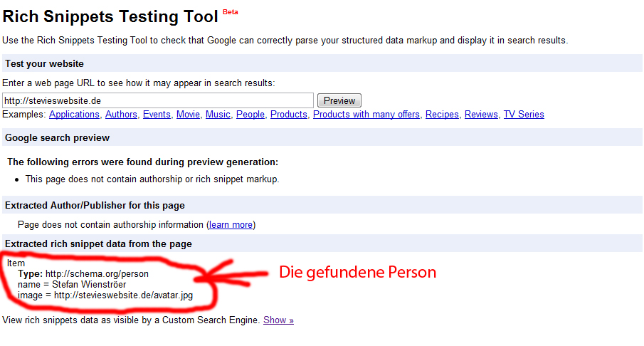Click the URL input field containing stevieswebsite.de
The height and width of the screenshot is (346, 644).
coord(158,100)
